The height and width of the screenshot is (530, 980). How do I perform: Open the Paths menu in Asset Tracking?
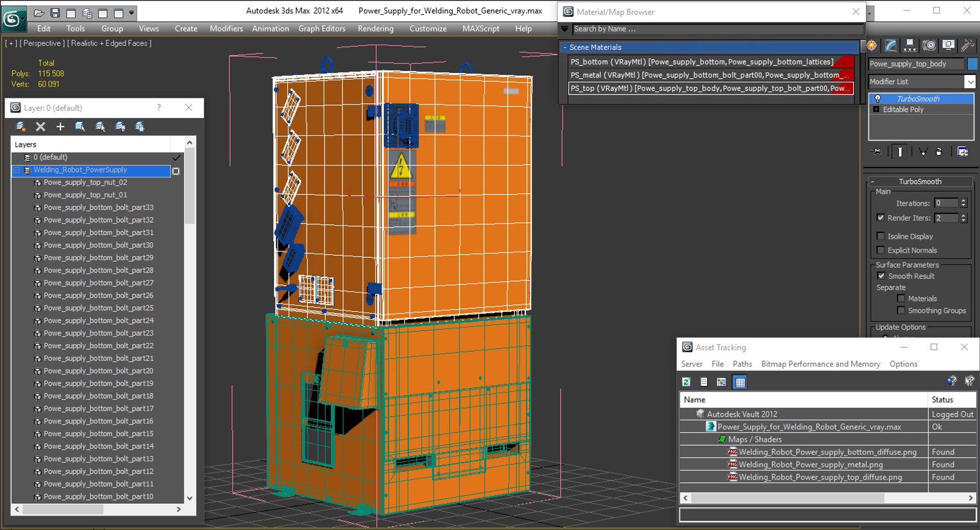pos(742,364)
